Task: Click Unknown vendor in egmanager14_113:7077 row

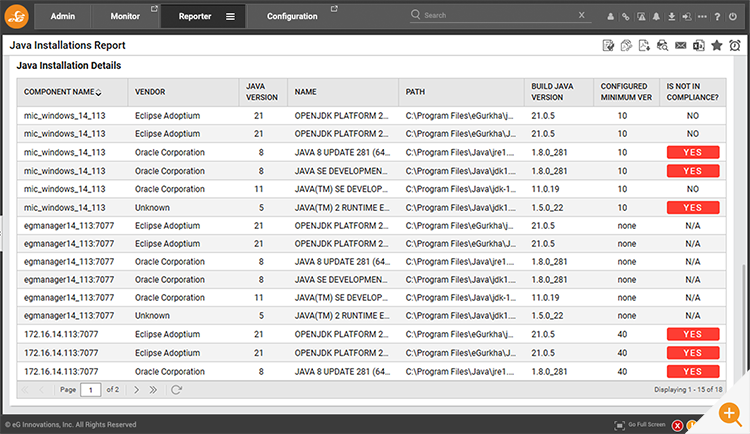Action: (152, 316)
